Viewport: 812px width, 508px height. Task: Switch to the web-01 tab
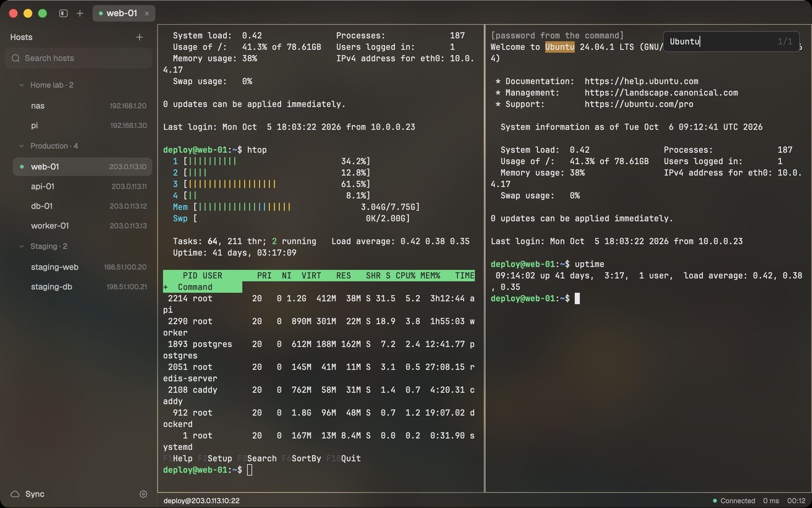(x=124, y=13)
